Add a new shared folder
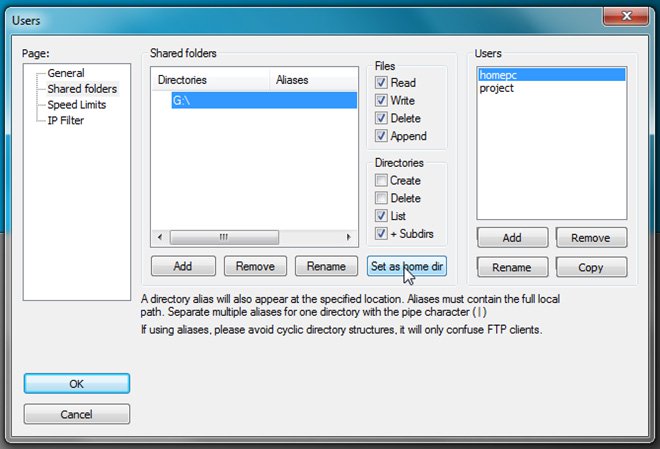660x449 pixels. tap(182, 266)
